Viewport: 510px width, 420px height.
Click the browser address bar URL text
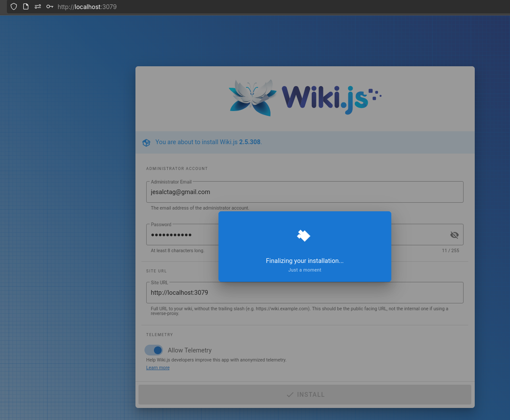(x=87, y=7)
